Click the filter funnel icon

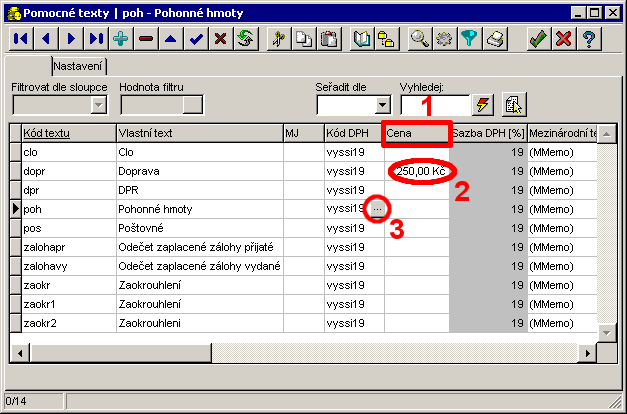(x=470, y=39)
